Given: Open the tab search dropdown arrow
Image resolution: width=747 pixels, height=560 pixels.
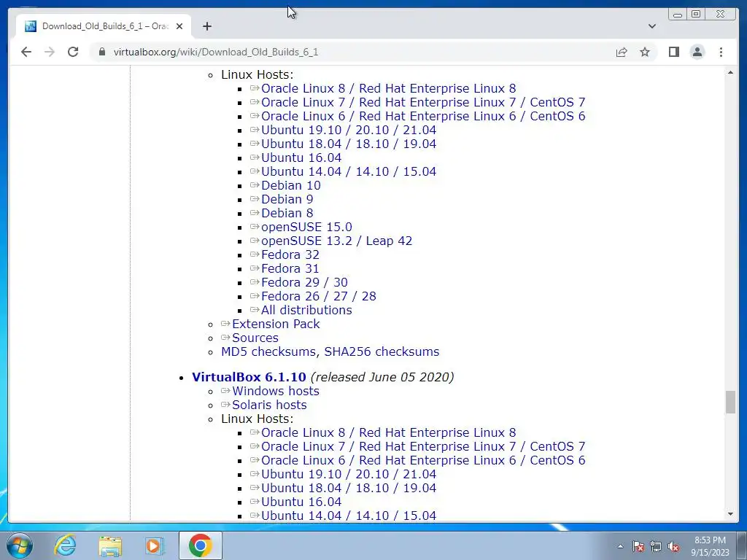Looking at the screenshot, I should 652,26.
